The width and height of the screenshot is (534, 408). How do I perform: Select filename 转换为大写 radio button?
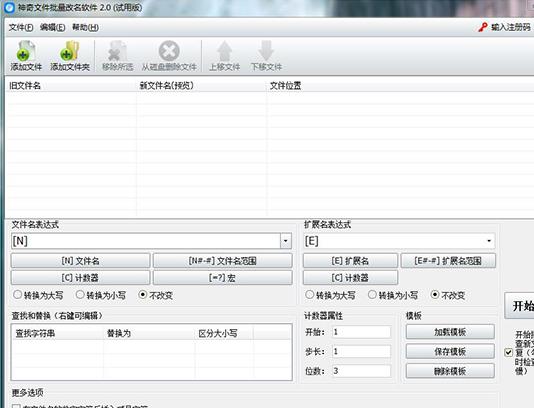[x=18, y=295]
